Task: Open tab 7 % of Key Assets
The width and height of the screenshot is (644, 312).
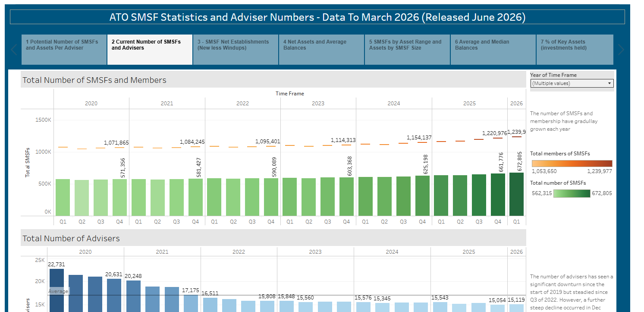Action: [x=575, y=50]
